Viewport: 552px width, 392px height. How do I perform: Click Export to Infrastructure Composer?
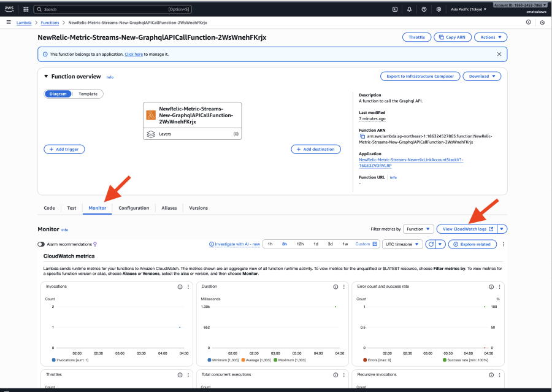pos(420,76)
